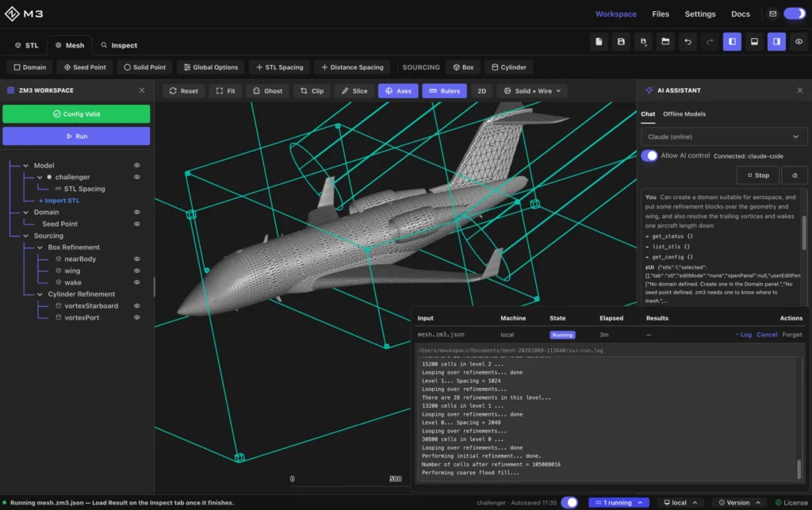Toggle the Rulers display button
812x510 pixels.
[x=444, y=90]
